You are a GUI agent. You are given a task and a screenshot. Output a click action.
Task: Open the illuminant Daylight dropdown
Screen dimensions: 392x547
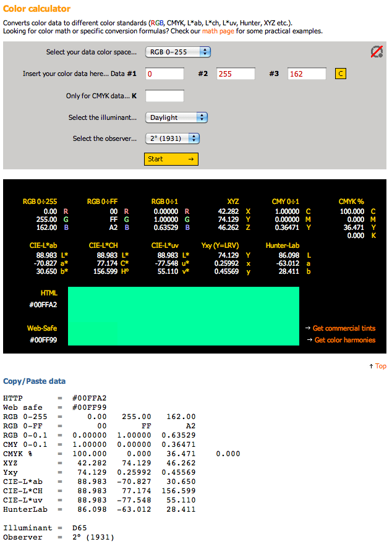click(176, 117)
